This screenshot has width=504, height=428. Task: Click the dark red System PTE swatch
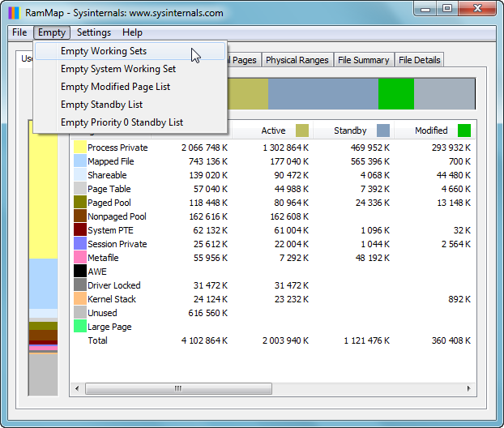click(x=80, y=229)
